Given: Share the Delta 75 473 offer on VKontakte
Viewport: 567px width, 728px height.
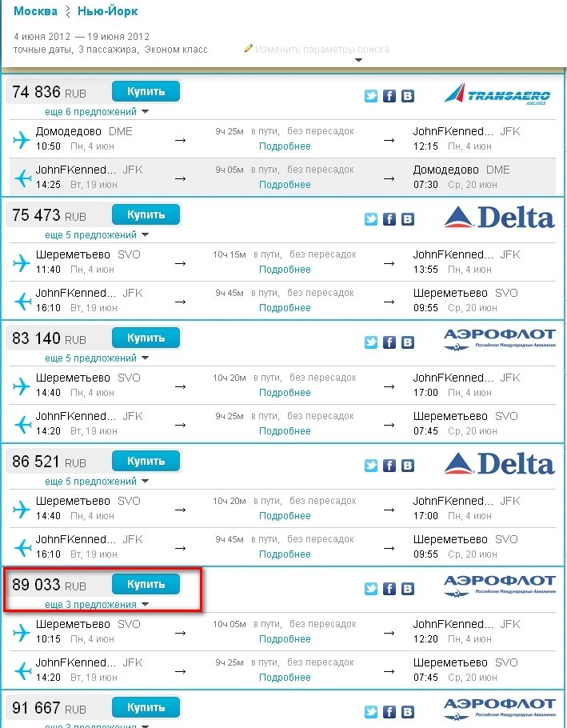Looking at the screenshot, I should coord(408,219).
